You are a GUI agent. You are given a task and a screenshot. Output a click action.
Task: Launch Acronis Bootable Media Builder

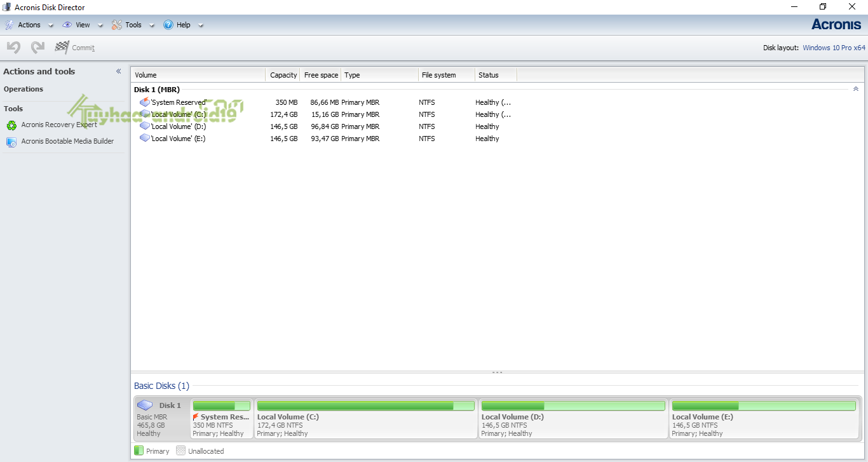click(67, 142)
